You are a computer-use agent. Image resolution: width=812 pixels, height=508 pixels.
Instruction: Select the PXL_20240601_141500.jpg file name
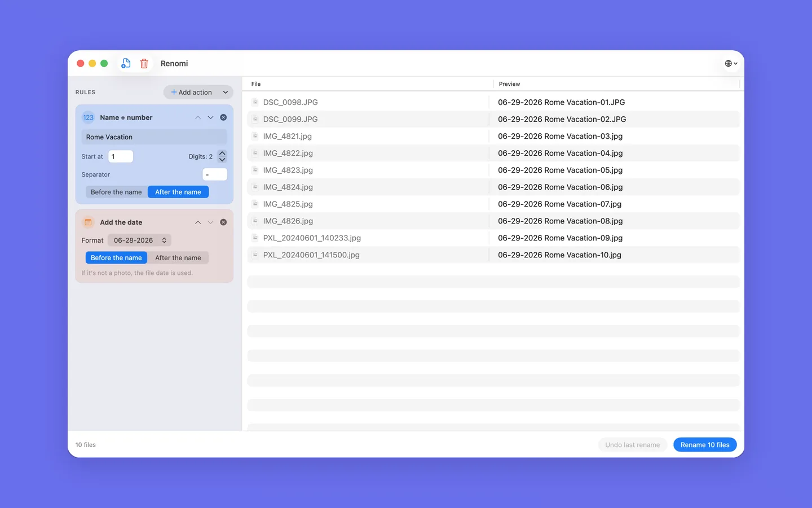coord(311,255)
